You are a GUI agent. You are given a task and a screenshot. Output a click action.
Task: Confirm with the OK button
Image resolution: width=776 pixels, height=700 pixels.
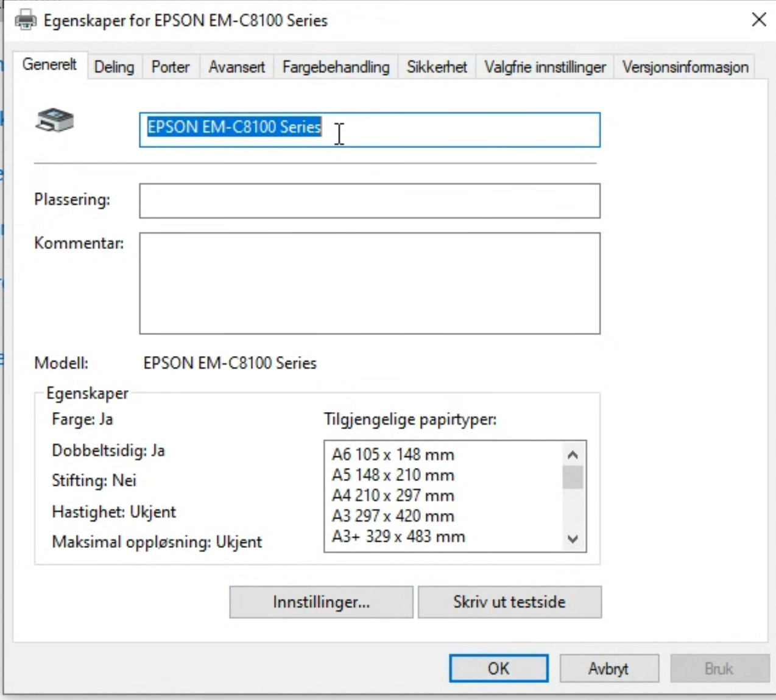[x=498, y=668]
